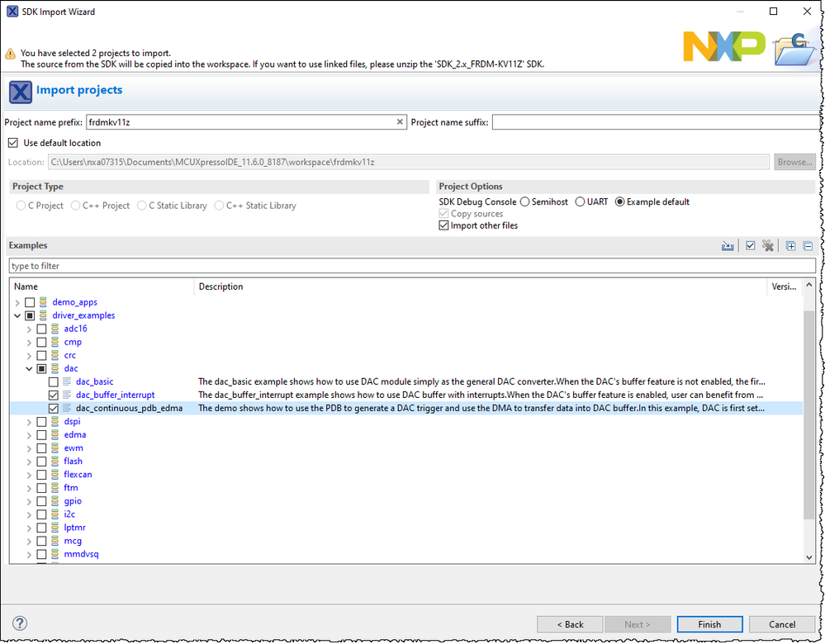Viewport: 825px width, 644px height.
Task: Expand the dspi node
Action: (29, 422)
